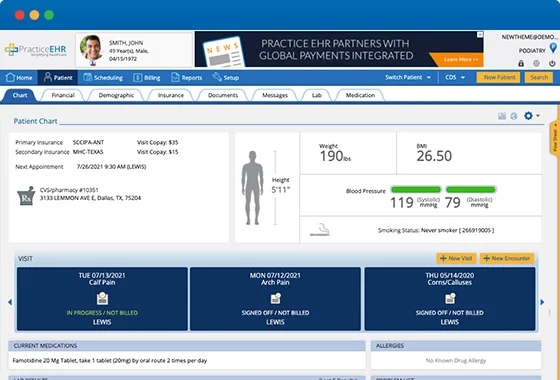Open the Reports section
The width and height of the screenshot is (560, 380).
186,78
